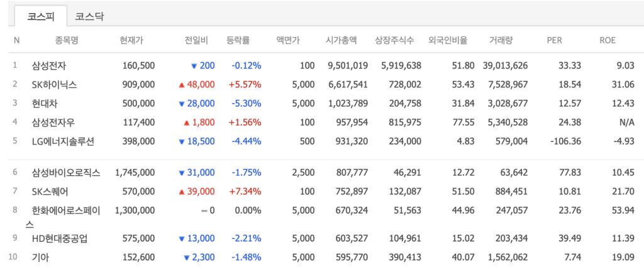Select ROE value 53.94
This screenshot has width=644, height=269.
[625, 211]
